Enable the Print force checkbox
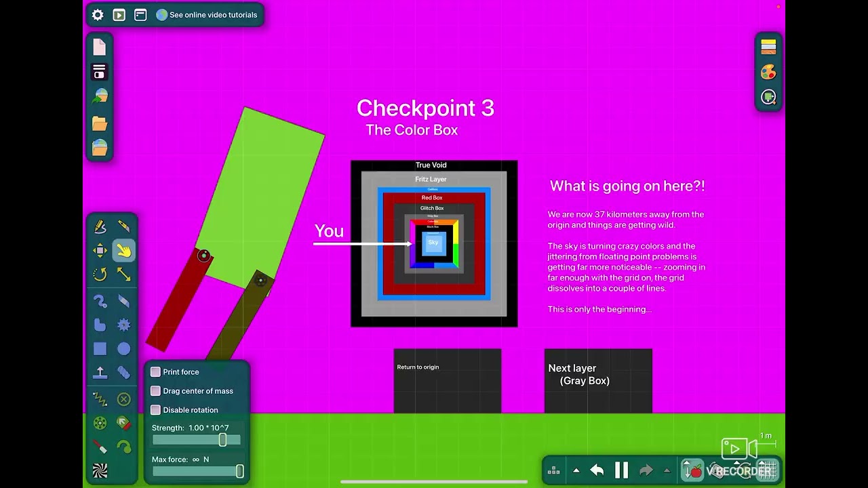Image resolution: width=868 pixels, height=488 pixels. point(155,372)
